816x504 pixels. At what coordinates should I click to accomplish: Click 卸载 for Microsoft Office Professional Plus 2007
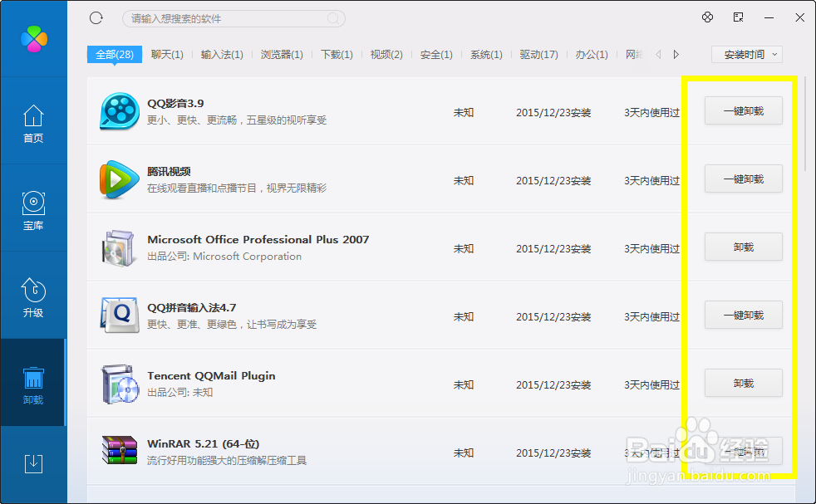(x=744, y=247)
